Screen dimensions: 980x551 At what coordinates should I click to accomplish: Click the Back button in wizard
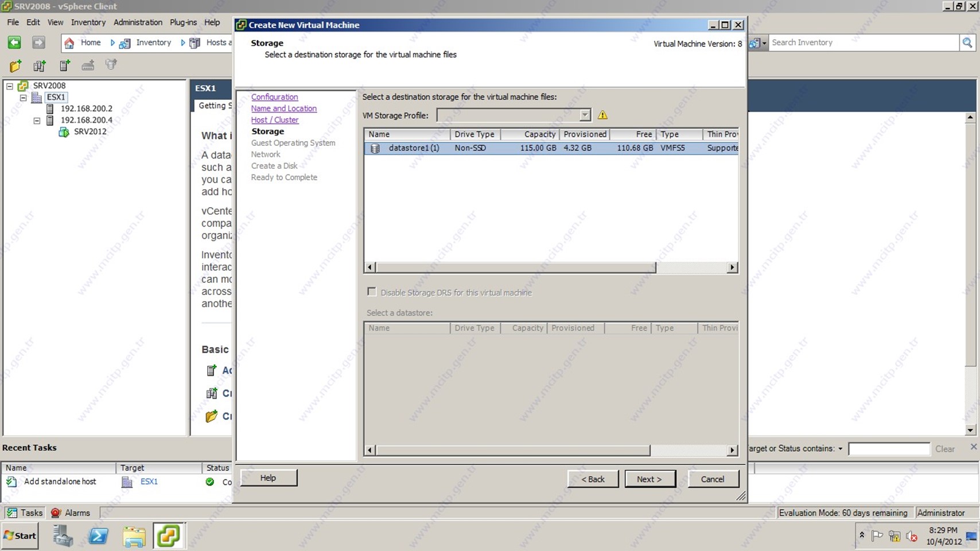tap(593, 479)
